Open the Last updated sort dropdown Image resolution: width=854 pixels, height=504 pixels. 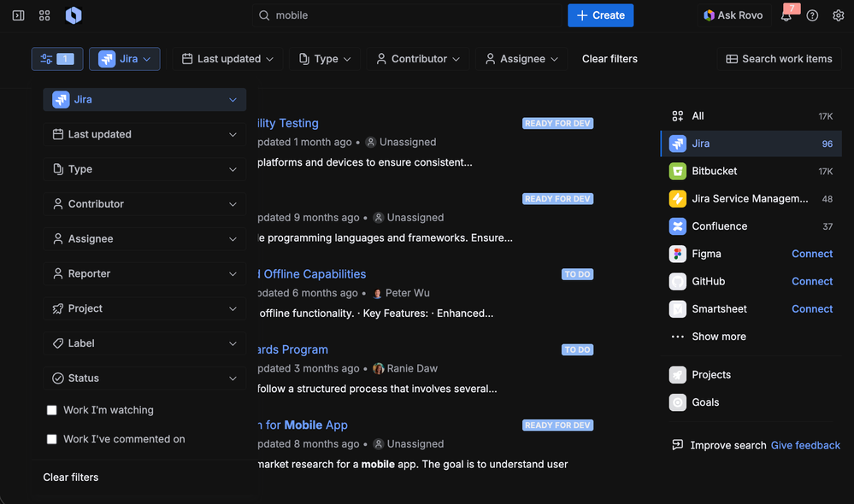pyautogui.click(x=227, y=58)
